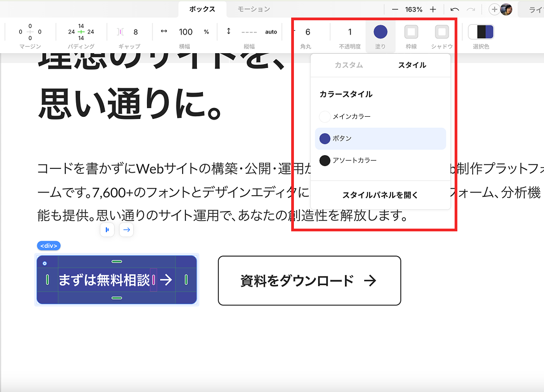Switch to the カスタム tab
The width and height of the screenshot is (544, 392).
pos(349,65)
